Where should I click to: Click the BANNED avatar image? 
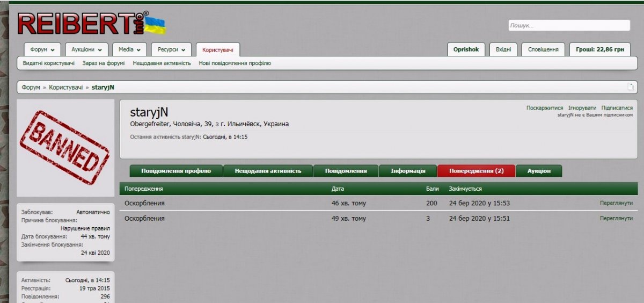point(66,148)
